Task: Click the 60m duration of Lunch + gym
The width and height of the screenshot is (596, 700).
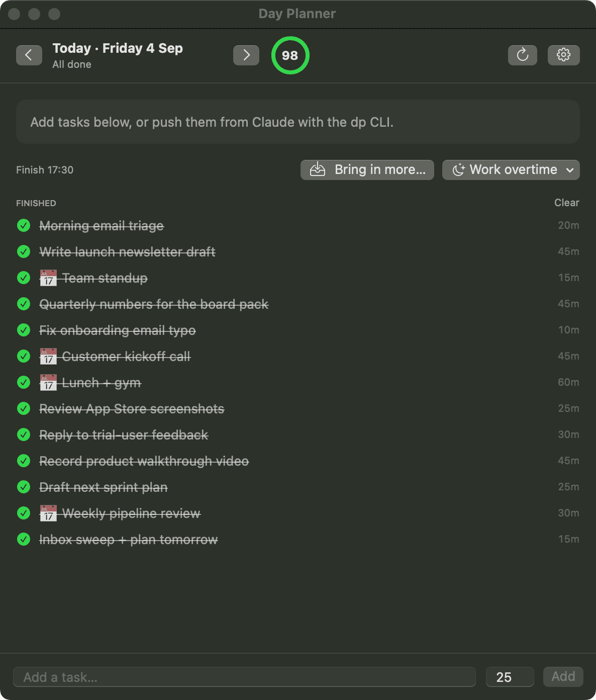Action: 568,382
